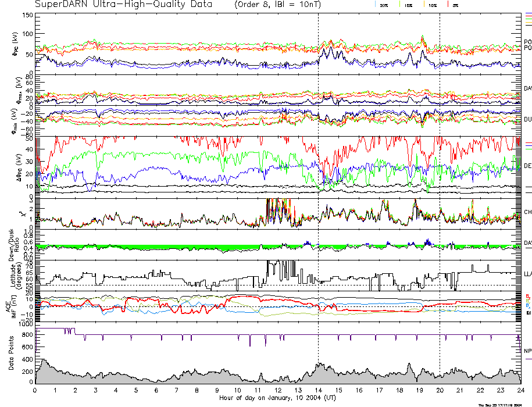Click the hour 24 tick label on x-axis

click(520, 391)
